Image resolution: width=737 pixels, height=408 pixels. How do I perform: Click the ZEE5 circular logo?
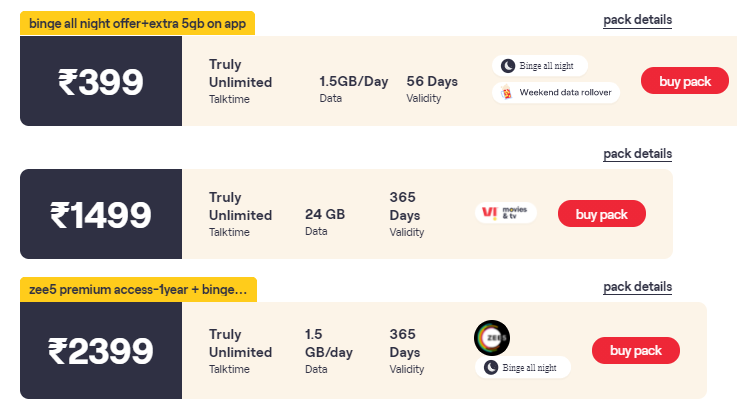click(x=492, y=338)
